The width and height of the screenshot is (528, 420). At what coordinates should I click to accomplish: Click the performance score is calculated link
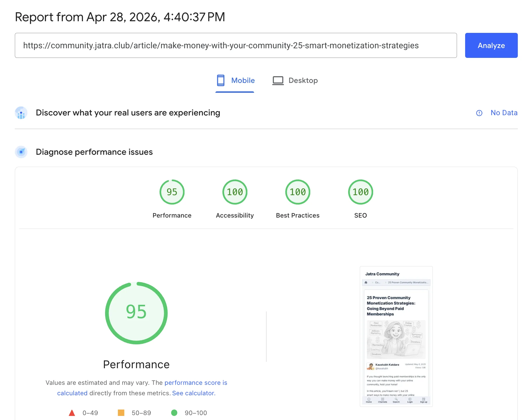click(196, 382)
